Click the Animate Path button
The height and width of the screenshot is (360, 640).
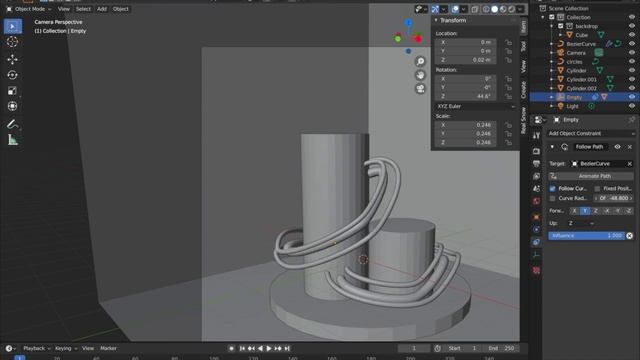pos(591,176)
